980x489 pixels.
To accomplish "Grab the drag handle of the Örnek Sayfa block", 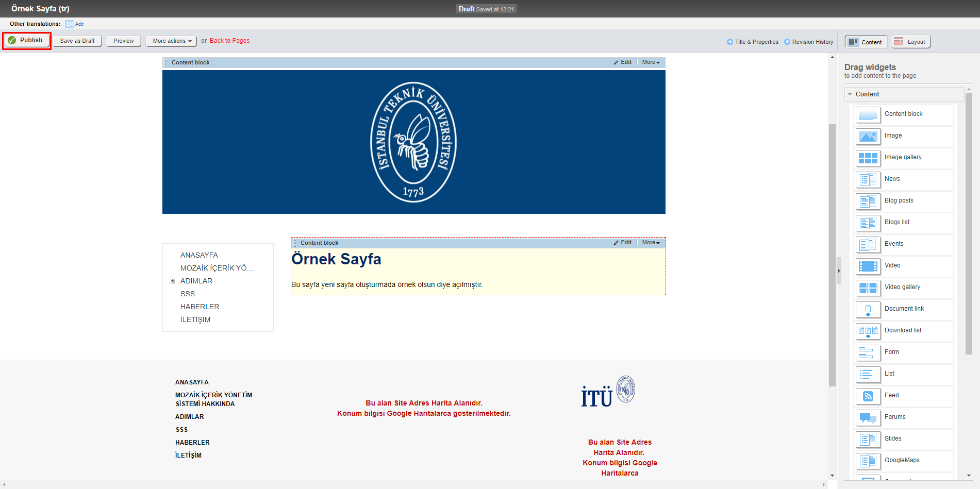I will tap(295, 243).
